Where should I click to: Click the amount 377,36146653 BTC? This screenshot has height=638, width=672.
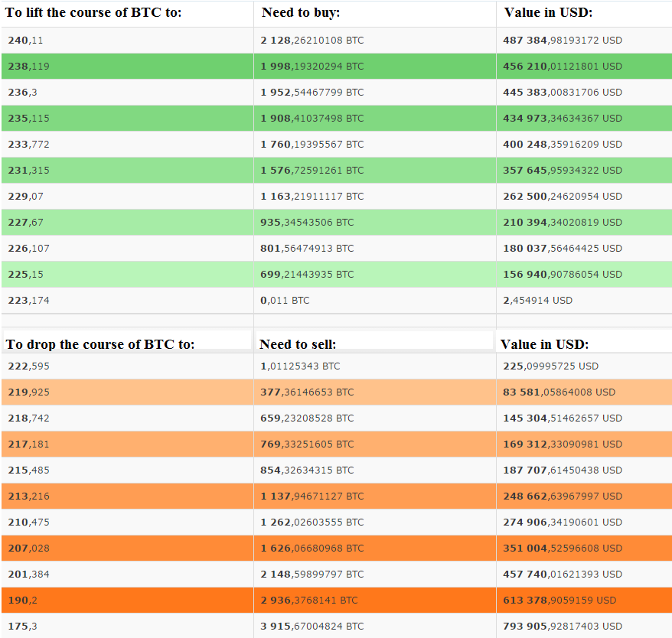tap(307, 392)
